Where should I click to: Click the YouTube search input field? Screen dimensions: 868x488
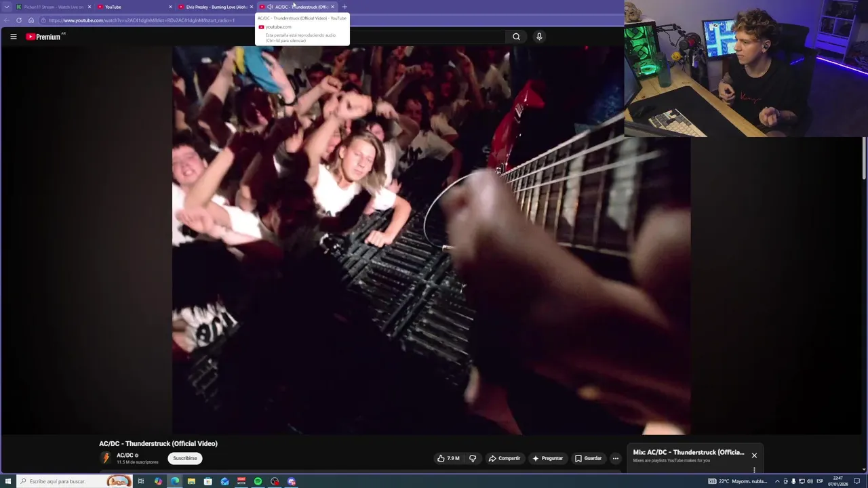427,37
